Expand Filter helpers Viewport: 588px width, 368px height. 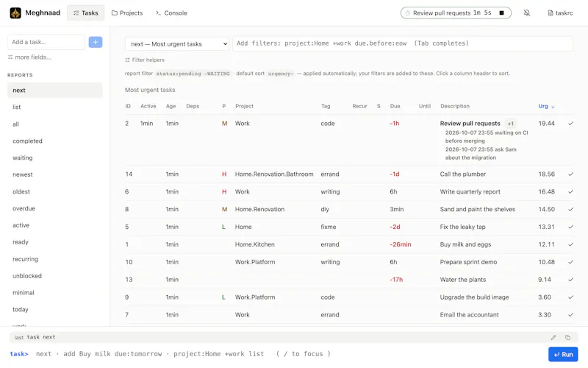pos(145,60)
